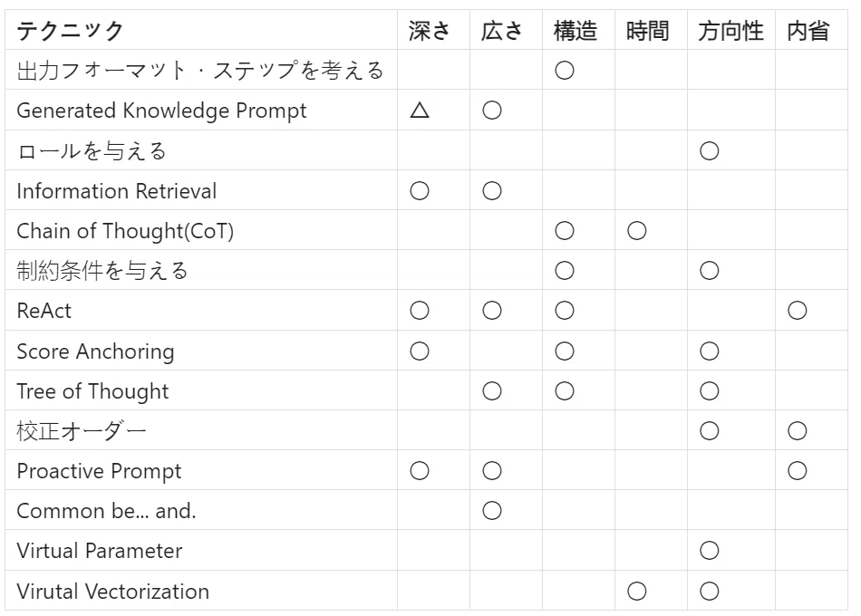Viewport: 861px width, 616px height.
Task: Click the 方向性 circle in ロールを与える row
Action: [710, 151]
